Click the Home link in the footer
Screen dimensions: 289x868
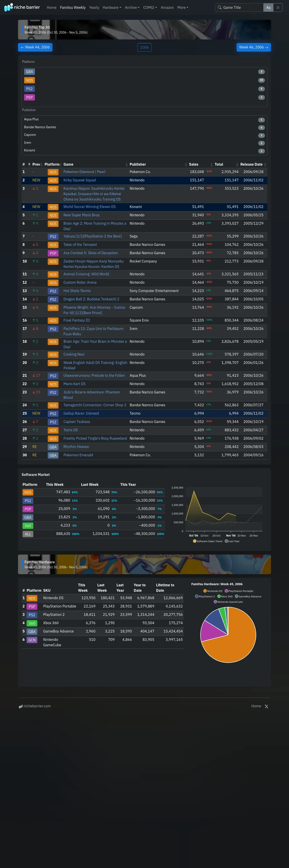(256, 706)
